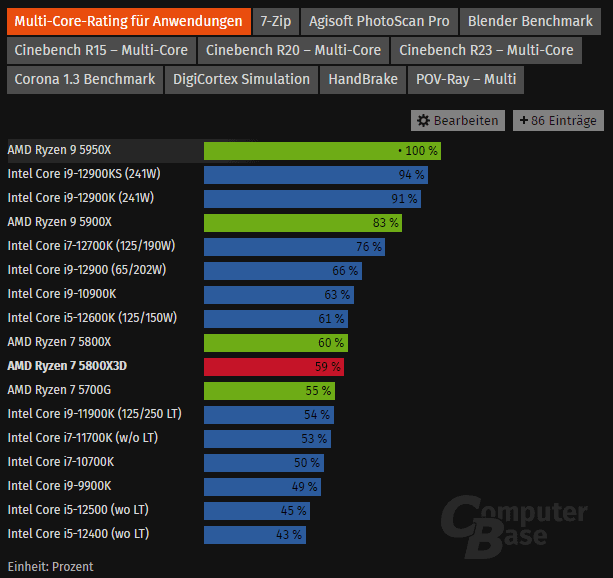
Task: Click Intel Core i9-12900KS (241W) label
Action: 84,174
